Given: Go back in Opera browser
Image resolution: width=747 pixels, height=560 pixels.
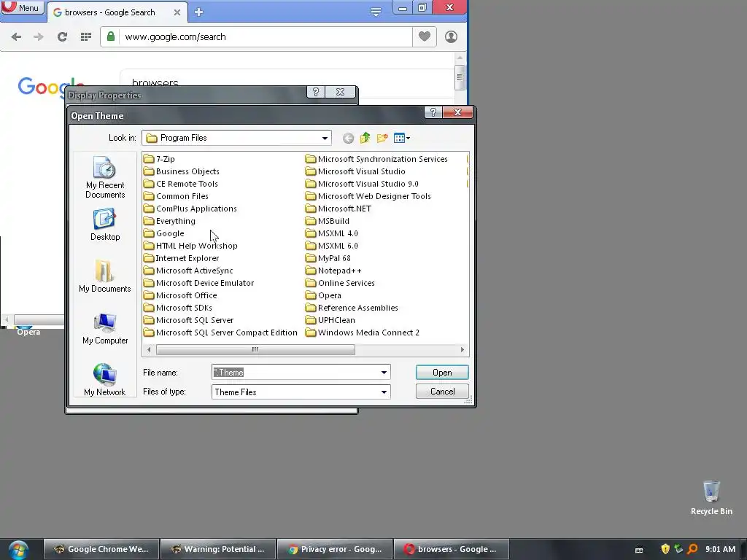Looking at the screenshot, I should [x=16, y=36].
